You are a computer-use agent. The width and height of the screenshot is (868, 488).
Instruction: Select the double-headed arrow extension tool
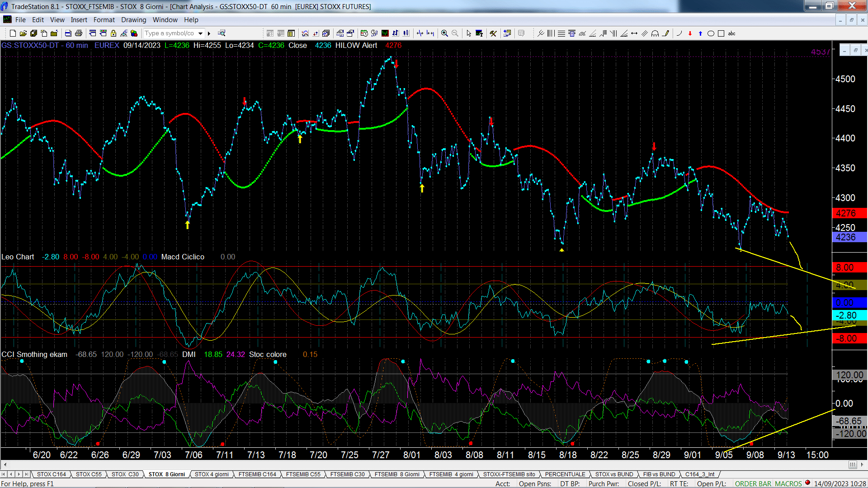coord(634,33)
